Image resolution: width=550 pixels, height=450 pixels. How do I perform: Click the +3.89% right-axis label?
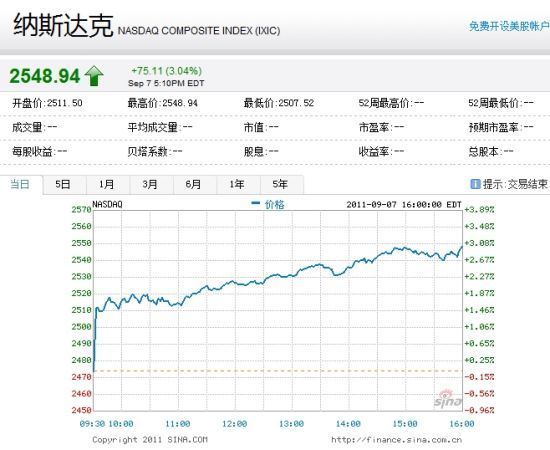coord(479,210)
